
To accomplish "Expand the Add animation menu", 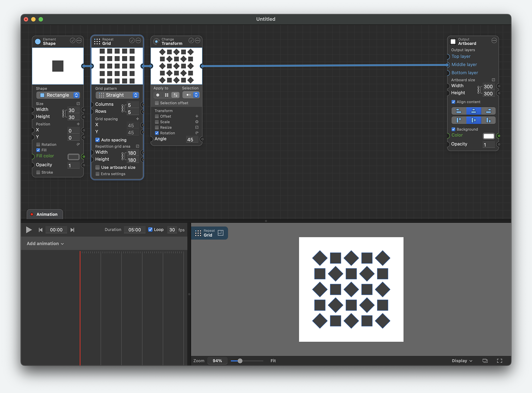I will [45, 244].
